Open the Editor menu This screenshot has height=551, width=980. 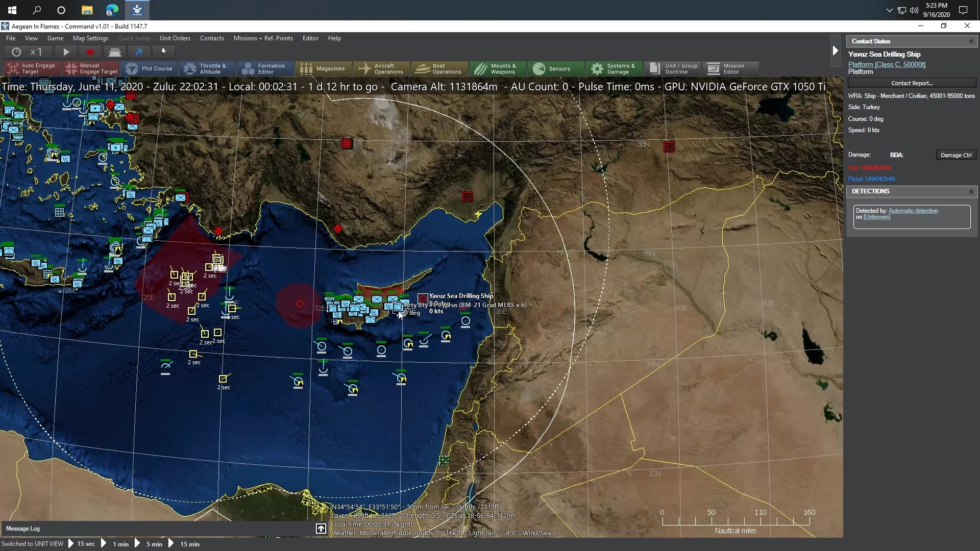[310, 38]
